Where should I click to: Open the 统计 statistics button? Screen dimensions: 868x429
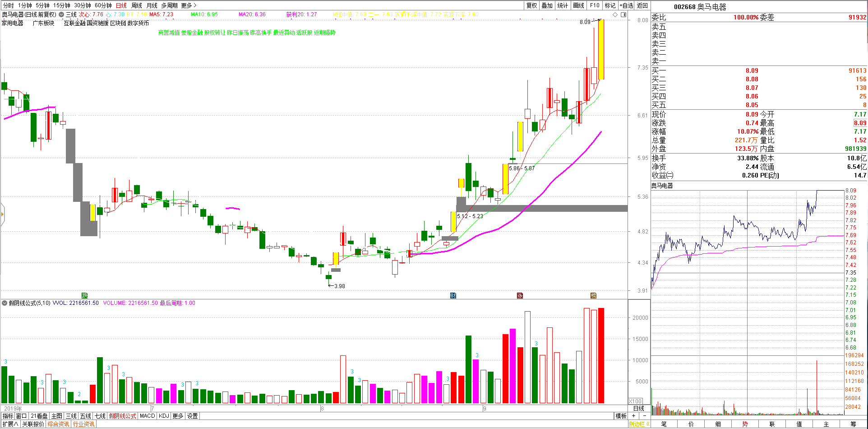coord(563,5)
